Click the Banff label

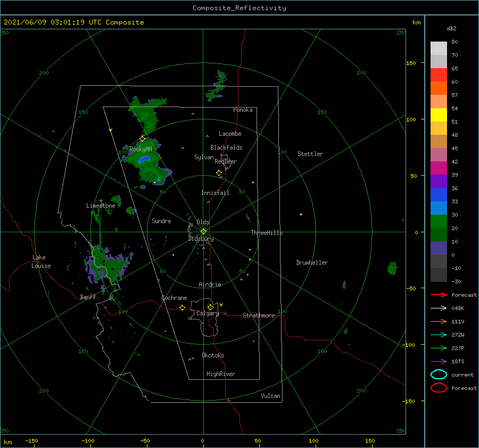[88, 297]
